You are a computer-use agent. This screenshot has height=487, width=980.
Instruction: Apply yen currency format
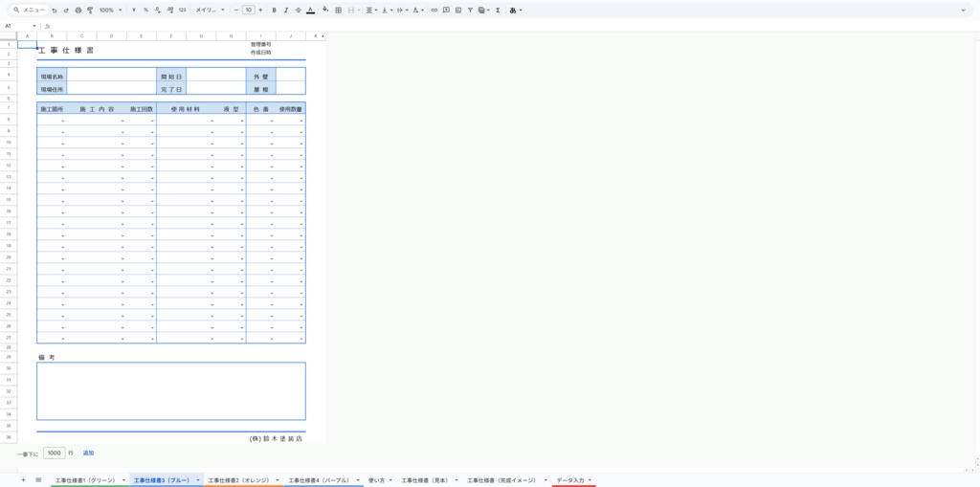point(134,10)
